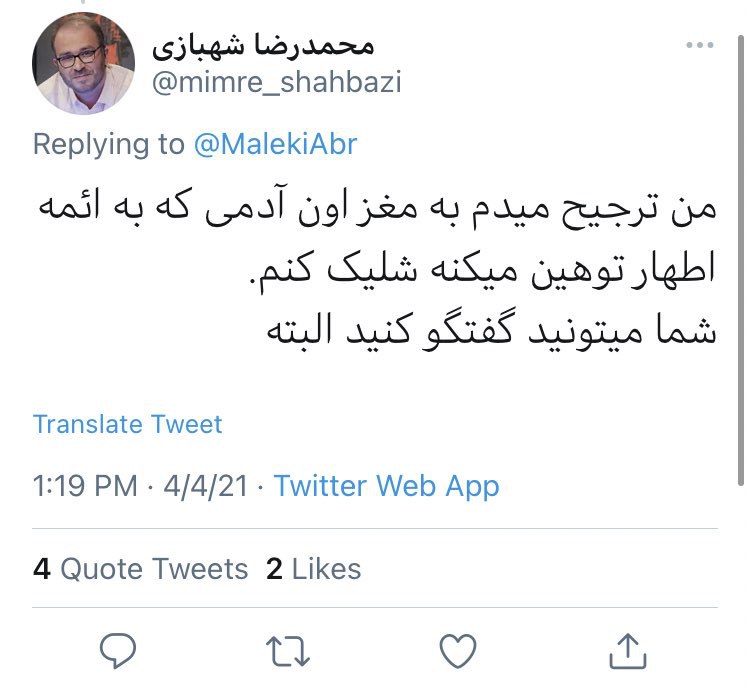The height and width of the screenshot is (686, 749).
Task: Click the reply speech bubble icon
Action: pos(120,651)
